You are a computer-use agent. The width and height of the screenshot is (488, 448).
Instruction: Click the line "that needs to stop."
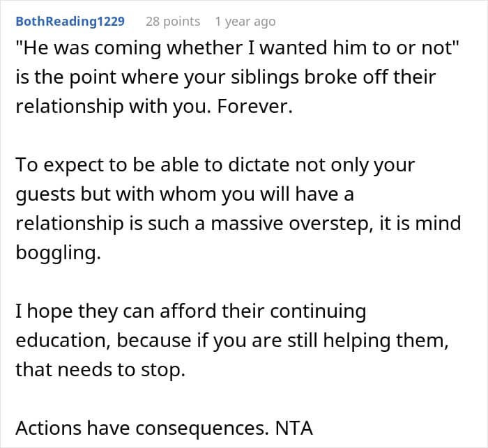click(x=100, y=369)
